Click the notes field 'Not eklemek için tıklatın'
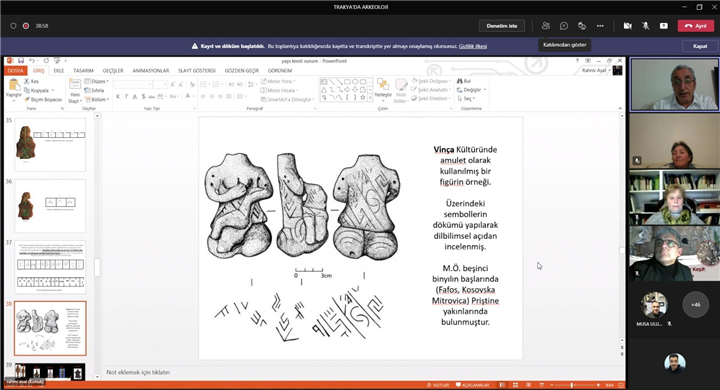The image size is (720, 390). [138, 372]
